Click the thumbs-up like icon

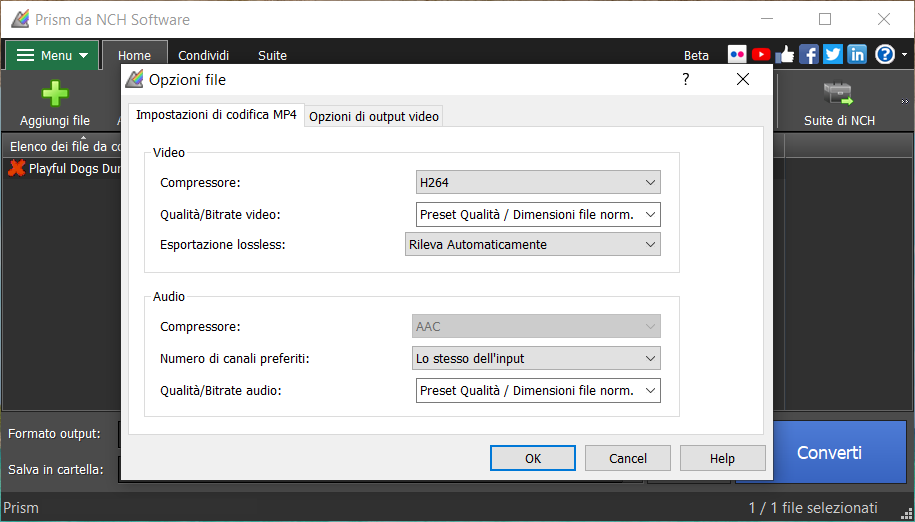coord(785,55)
